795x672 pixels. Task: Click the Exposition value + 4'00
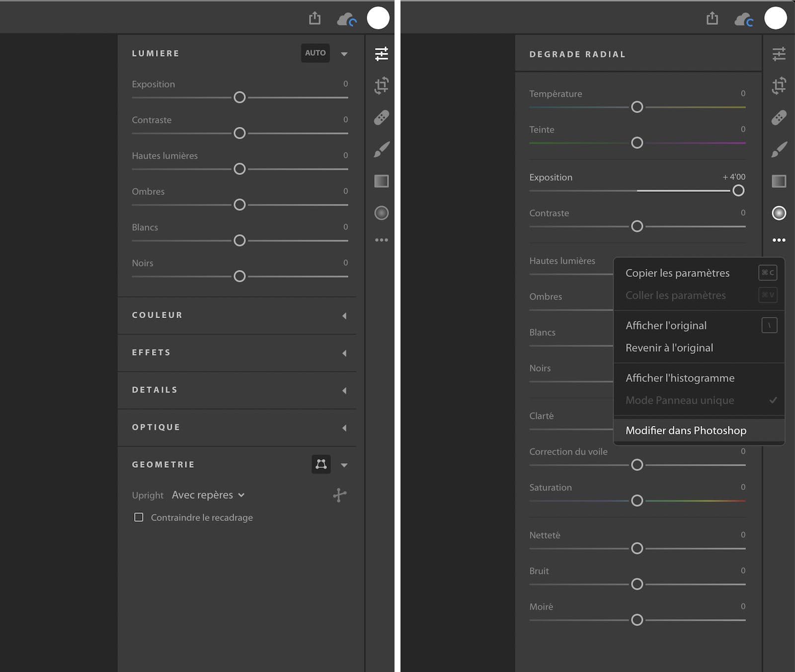coord(734,177)
